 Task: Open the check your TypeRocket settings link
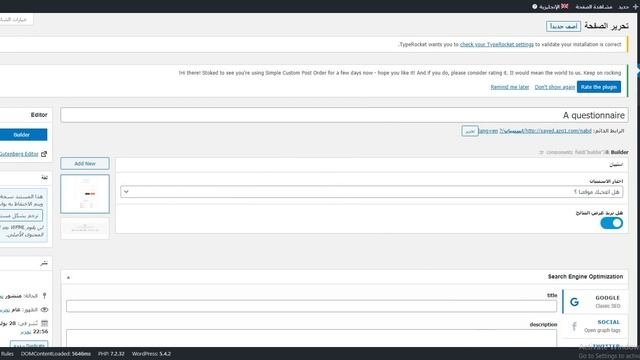(496, 44)
